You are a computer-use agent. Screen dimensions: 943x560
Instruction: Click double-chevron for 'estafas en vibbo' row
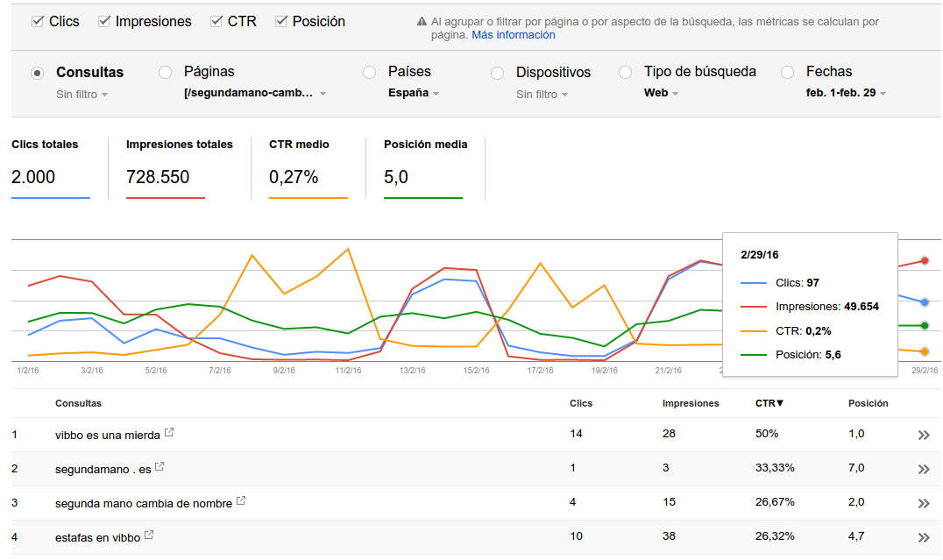point(924,538)
